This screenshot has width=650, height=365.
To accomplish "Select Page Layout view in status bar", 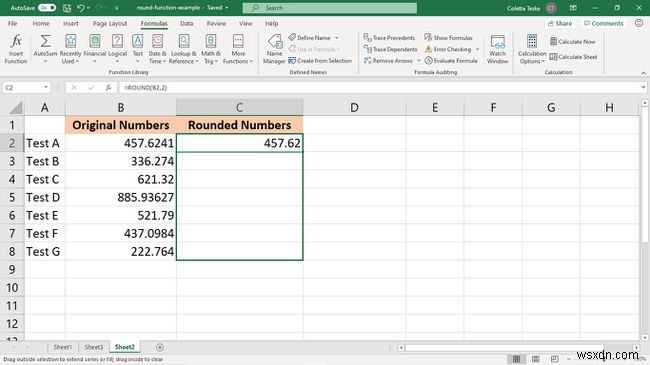I will (536, 359).
